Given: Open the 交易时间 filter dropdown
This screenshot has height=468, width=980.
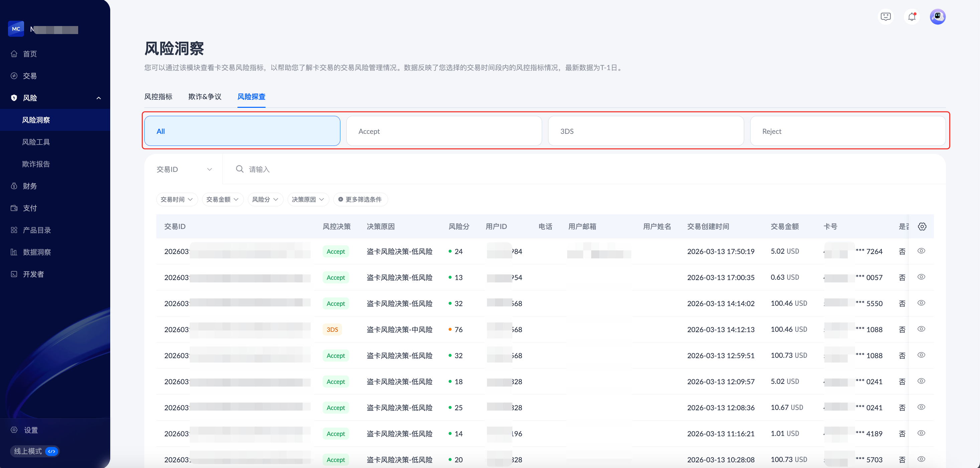Looking at the screenshot, I should click(176, 200).
